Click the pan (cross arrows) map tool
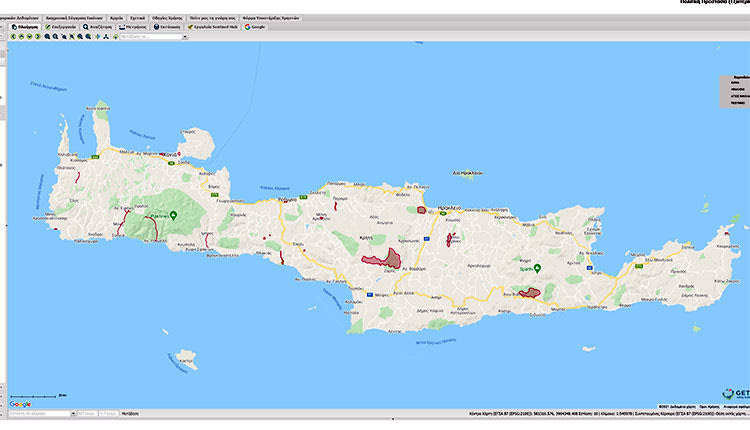The image size is (750, 430). point(98,36)
